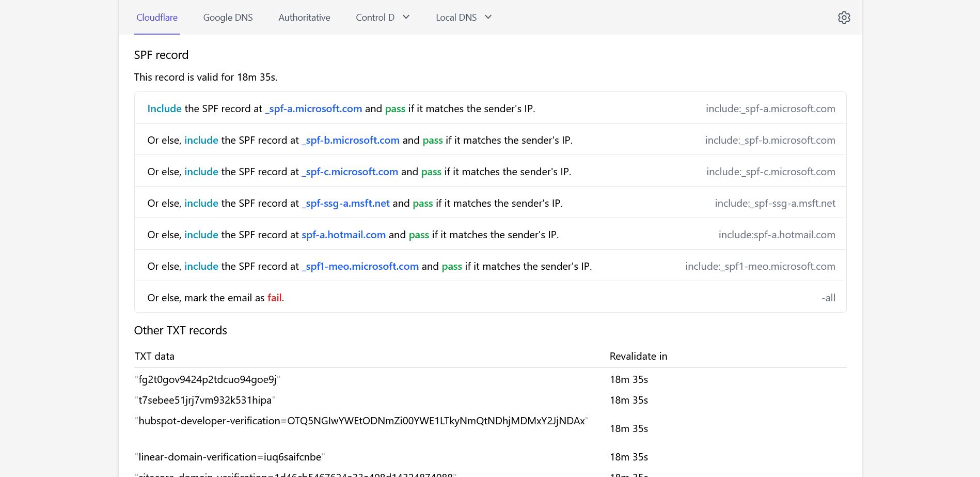Expand the Control D dropdown chevron
980x477 pixels.
[406, 17]
